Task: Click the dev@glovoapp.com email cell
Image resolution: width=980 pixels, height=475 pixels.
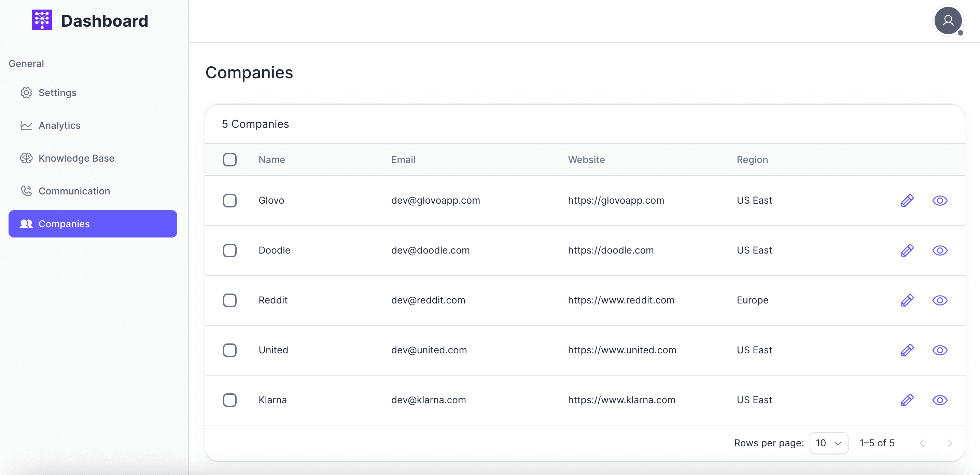Action: 436,200
